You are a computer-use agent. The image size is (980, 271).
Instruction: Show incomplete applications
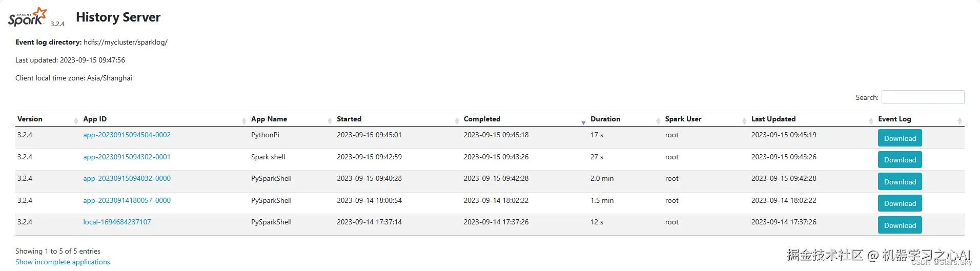pyautogui.click(x=63, y=262)
